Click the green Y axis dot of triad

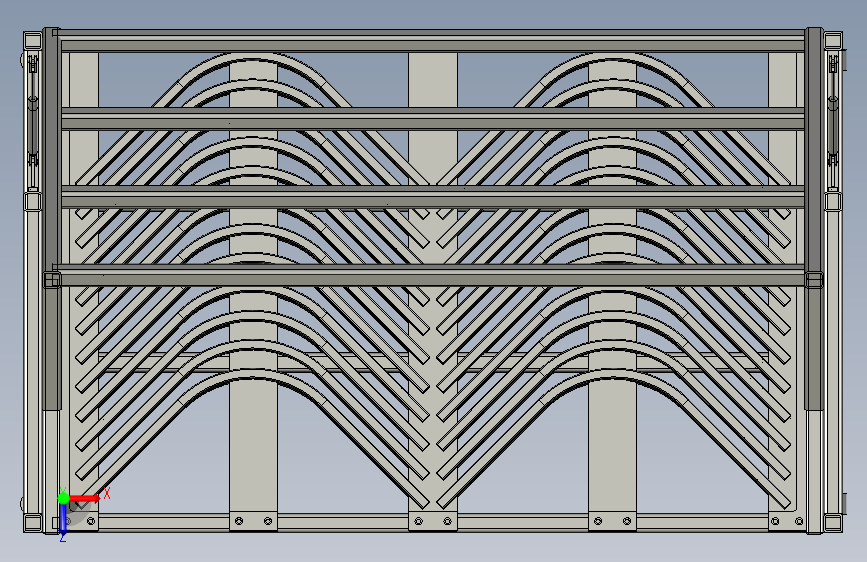click(64, 498)
